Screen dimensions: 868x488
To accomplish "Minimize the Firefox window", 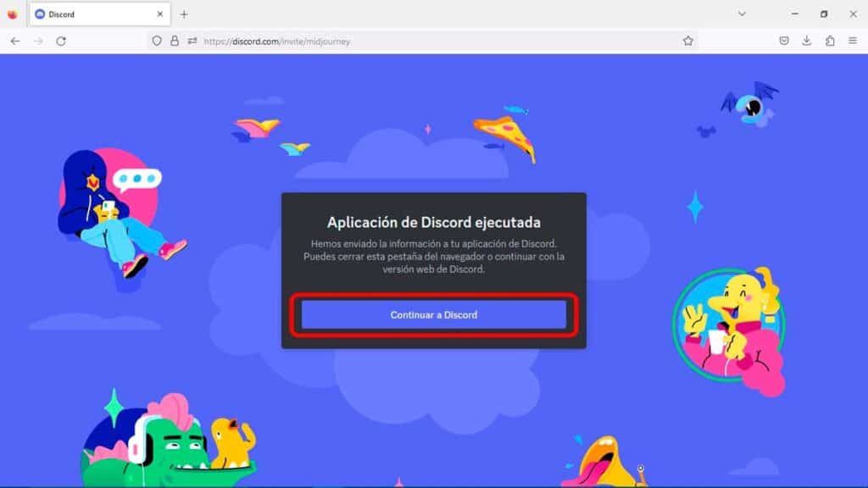I will pos(795,14).
